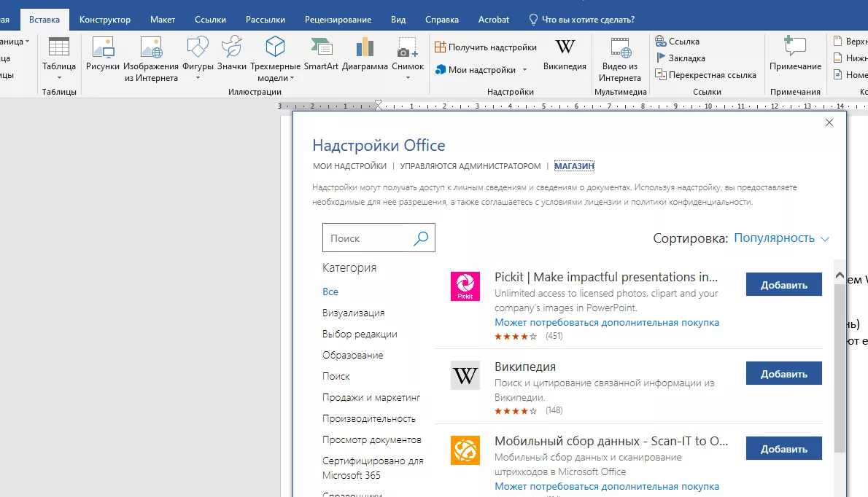868x497 pixels.
Task: Click Добавить for Википедия add-in
Action: click(x=783, y=374)
